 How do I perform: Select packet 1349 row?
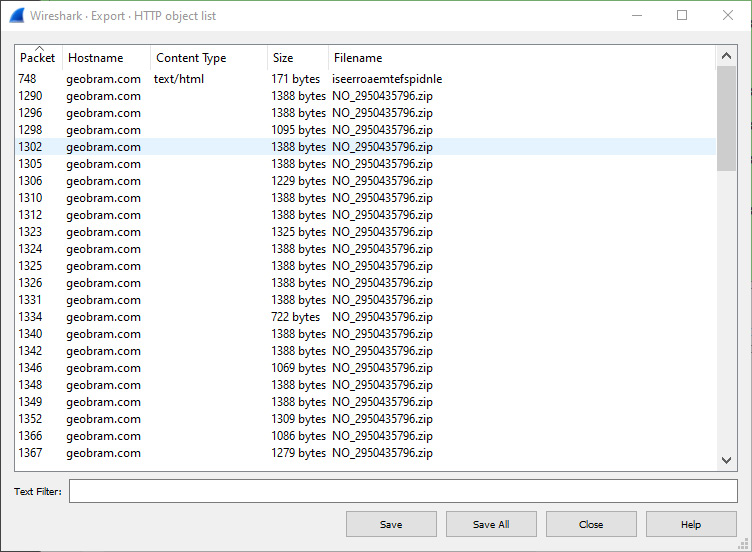pos(365,402)
